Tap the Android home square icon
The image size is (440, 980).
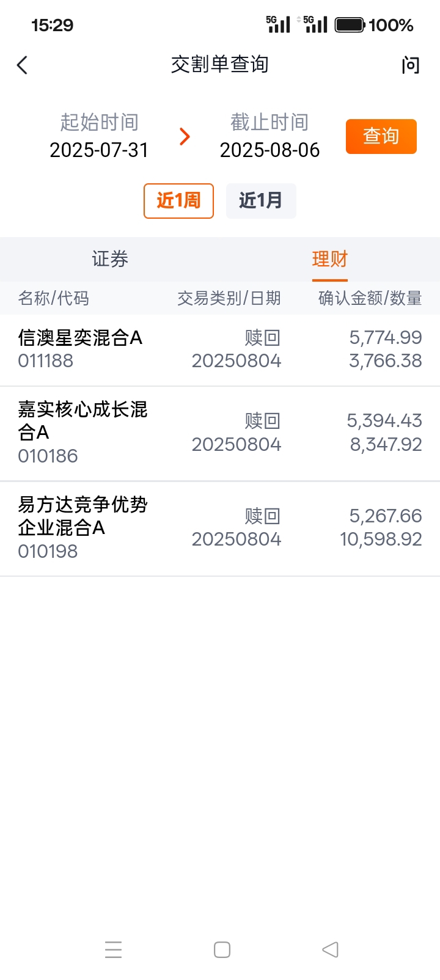pyautogui.click(x=222, y=949)
